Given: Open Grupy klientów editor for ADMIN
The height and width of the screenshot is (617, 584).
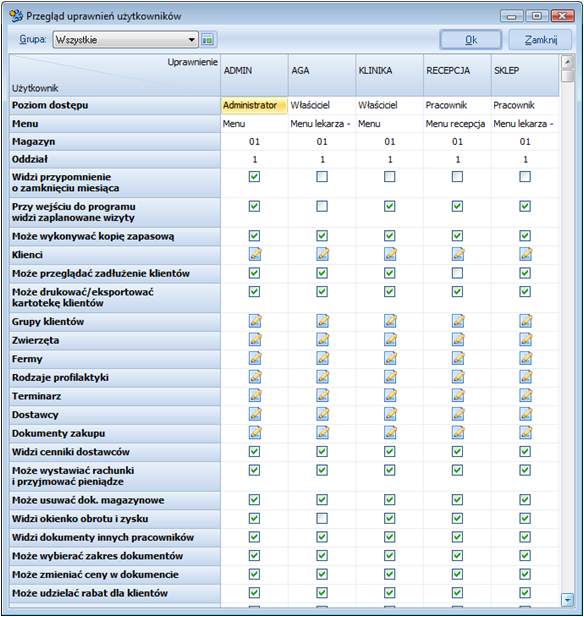Looking at the screenshot, I should coord(255,321).
